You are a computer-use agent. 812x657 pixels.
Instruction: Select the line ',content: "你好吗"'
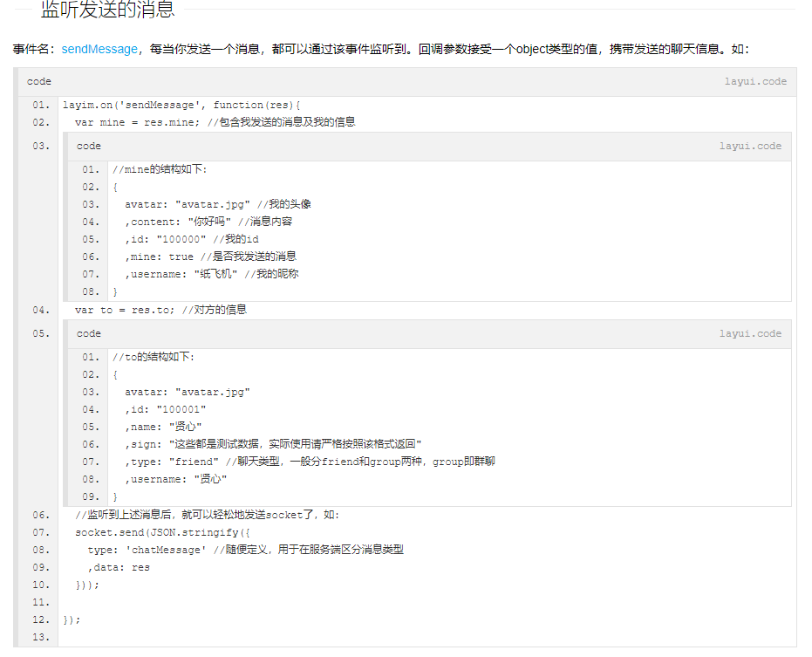208,222
